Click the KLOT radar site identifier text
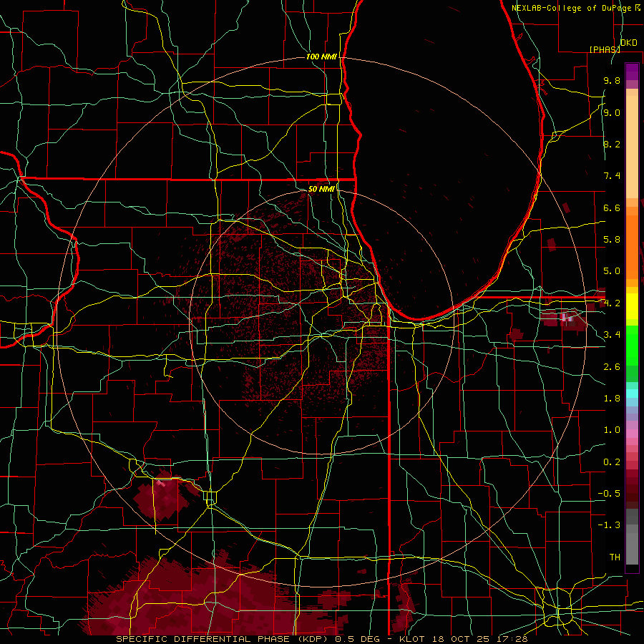Screen dimensions: 644x644 tap(411, 639)
